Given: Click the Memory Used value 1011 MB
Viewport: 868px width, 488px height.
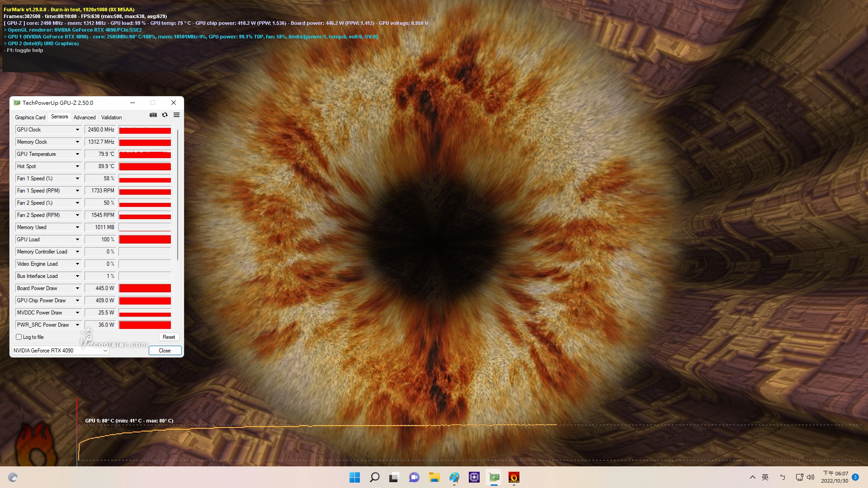Looking at the screenshot, I should coord(100,227).
